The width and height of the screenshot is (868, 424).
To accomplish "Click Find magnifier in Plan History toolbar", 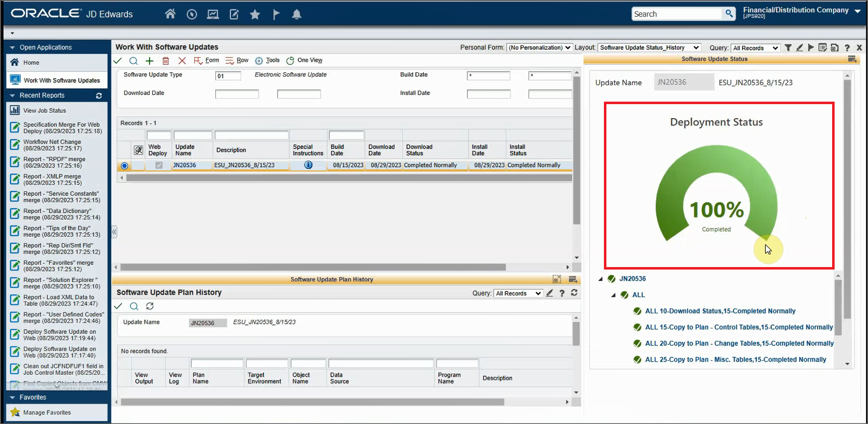I will tap(134, 306).
